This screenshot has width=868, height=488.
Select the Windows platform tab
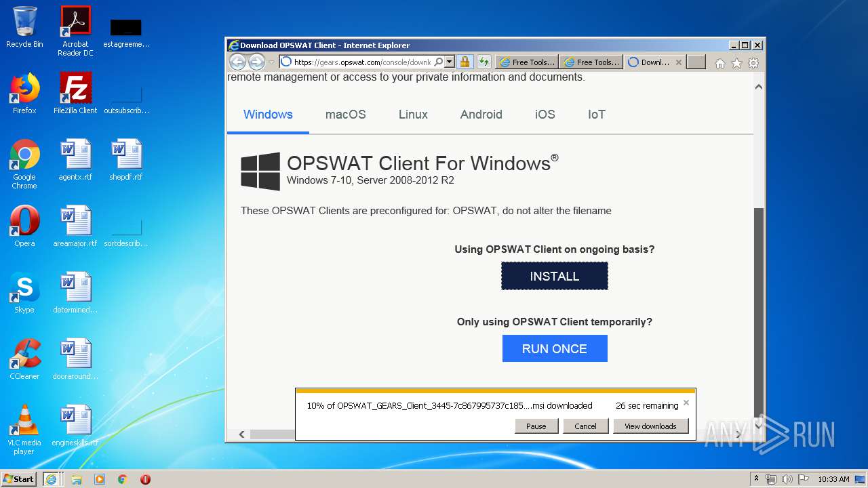(x=268, y=115)
